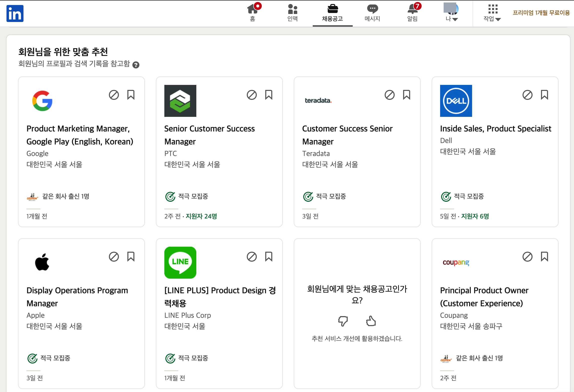This screenshot has height=392, width=574.
Task: Click 지원자 24명 on PTC card
Action: [201, 216]
